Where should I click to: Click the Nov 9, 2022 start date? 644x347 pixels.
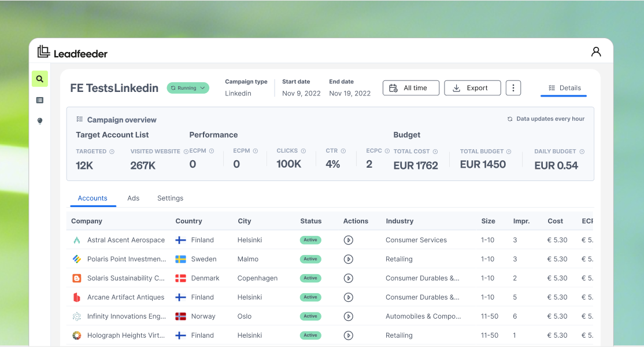pos(301,94)
